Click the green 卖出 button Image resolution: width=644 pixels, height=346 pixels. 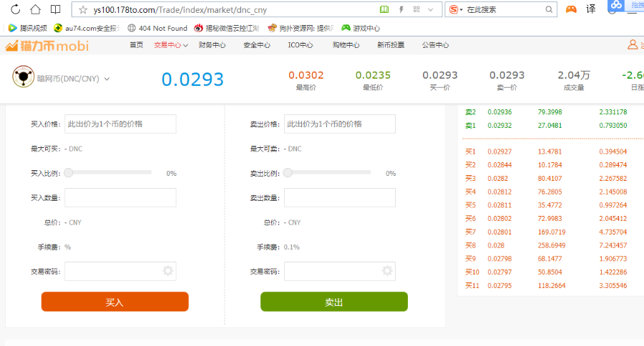(334, 302)
